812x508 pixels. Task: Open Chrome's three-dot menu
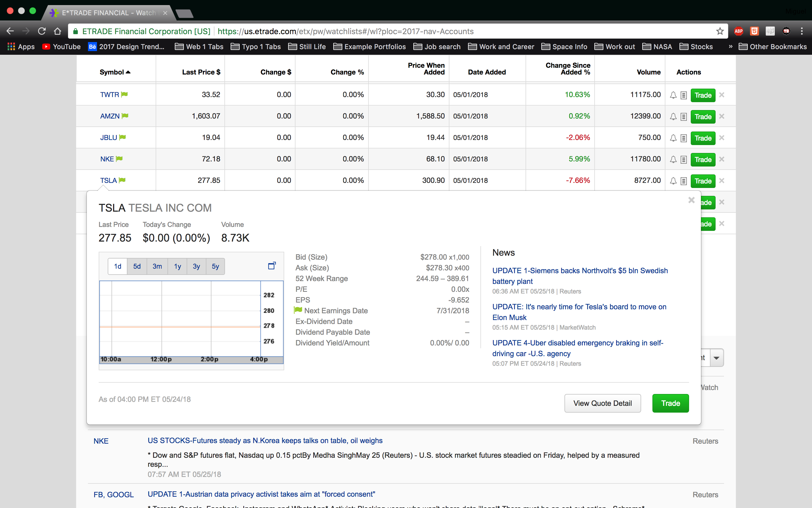pyautogui.click(x=802, y=31)
